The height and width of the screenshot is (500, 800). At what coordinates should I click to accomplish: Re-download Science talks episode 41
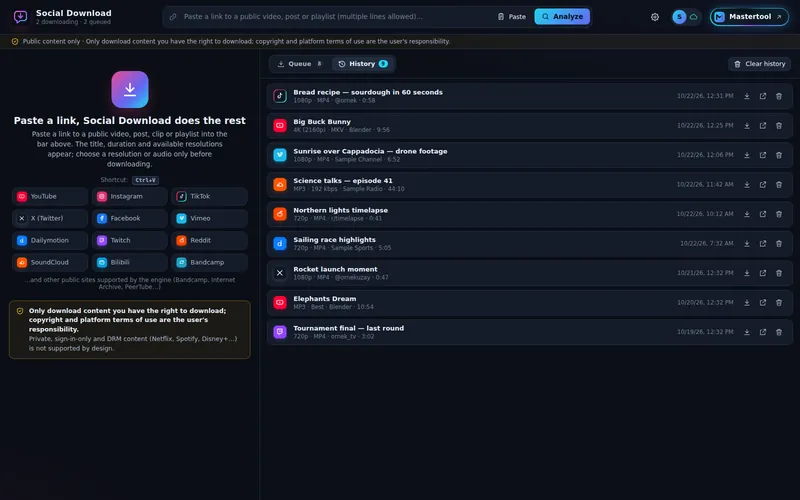point(746,185)
